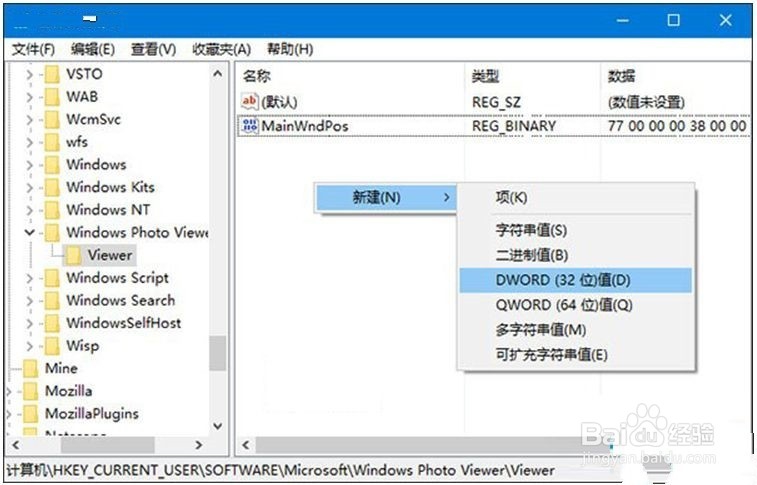Viewport: 757px width, 485px height.
Task: Click the Windows Search folder icon
Action: [52, 301]
